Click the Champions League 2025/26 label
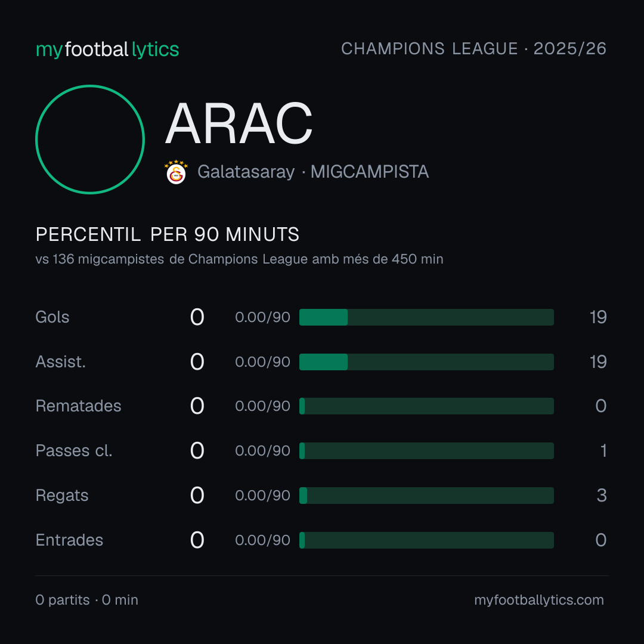The image size is (644, 644). coord(473,49)
